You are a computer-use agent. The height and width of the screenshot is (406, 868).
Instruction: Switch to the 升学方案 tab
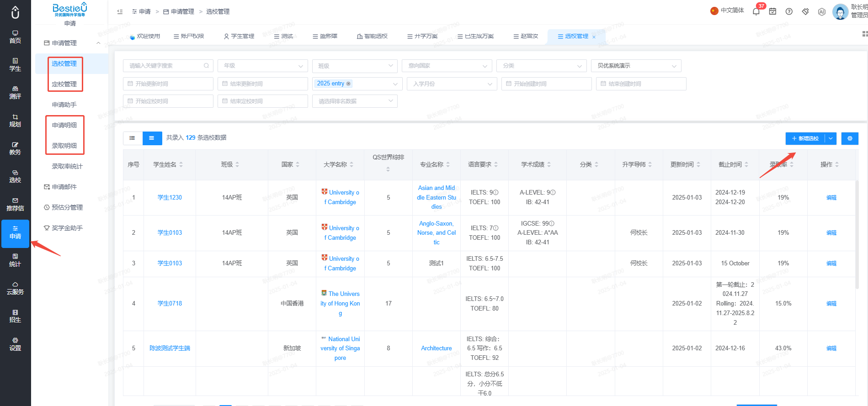[x=422, y=36]
